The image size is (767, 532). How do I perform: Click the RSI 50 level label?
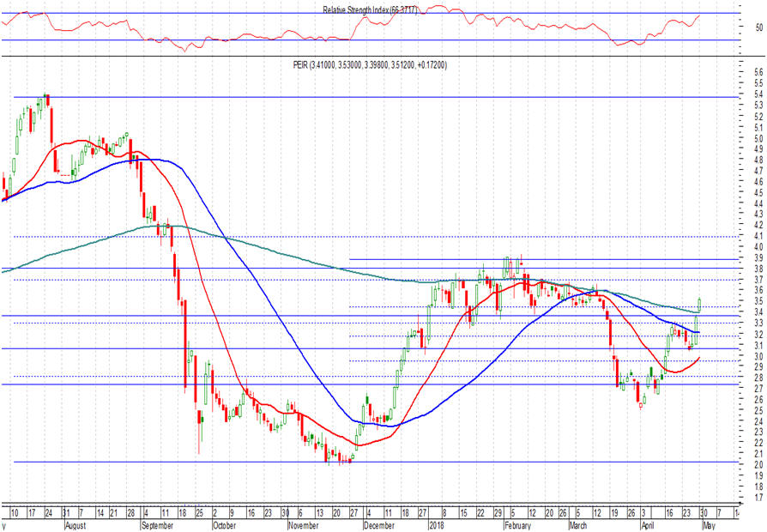coord(758,27)
